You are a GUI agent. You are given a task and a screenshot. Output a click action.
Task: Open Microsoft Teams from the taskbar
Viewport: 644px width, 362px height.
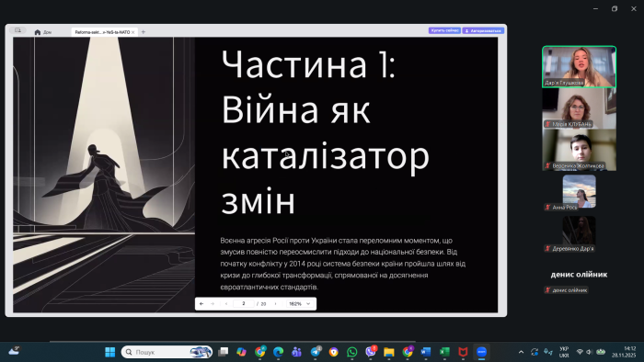(296, 352)
